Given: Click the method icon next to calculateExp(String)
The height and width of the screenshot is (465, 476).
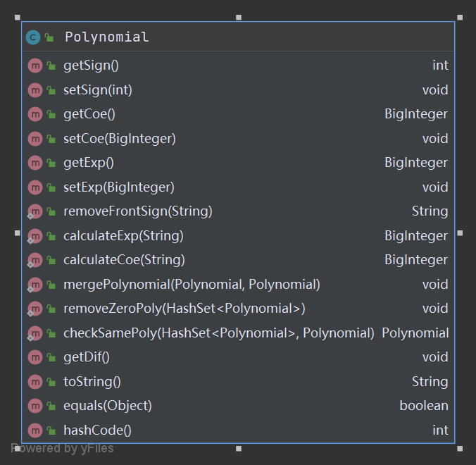Looking at the screenshot, I should (35, 236).
